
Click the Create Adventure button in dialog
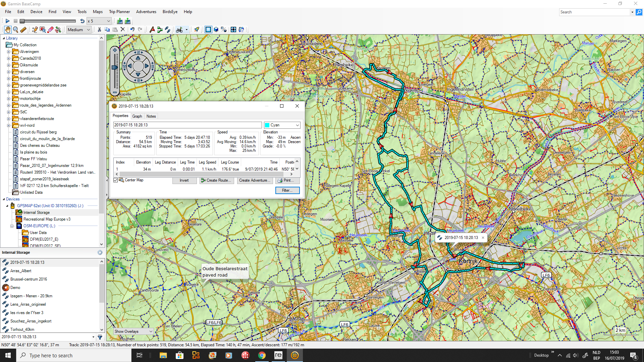point(255,180)
